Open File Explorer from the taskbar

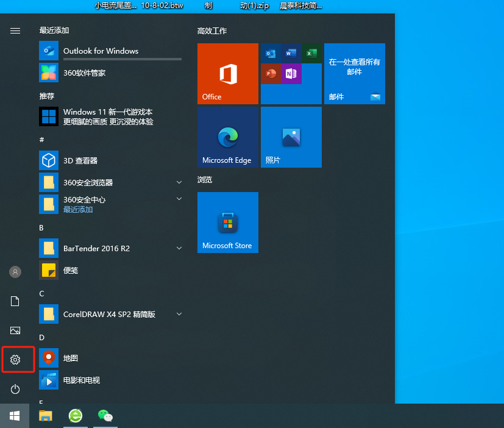point(46,416)
